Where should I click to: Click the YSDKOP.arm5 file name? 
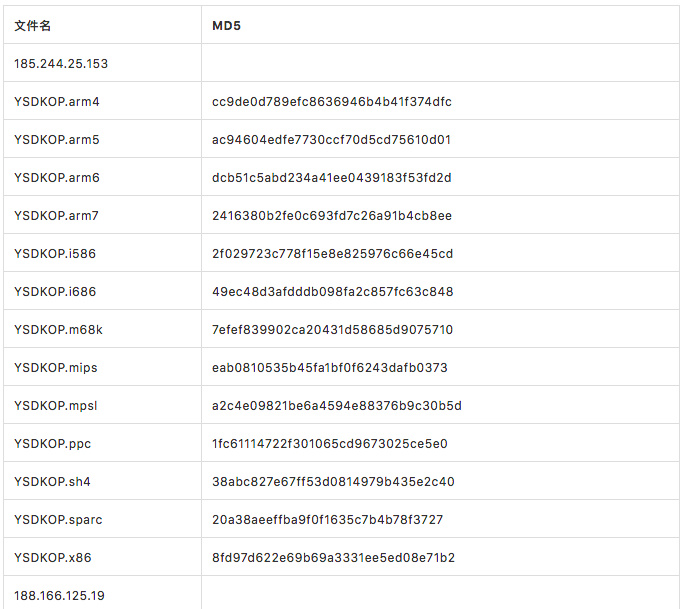[57, 140]
